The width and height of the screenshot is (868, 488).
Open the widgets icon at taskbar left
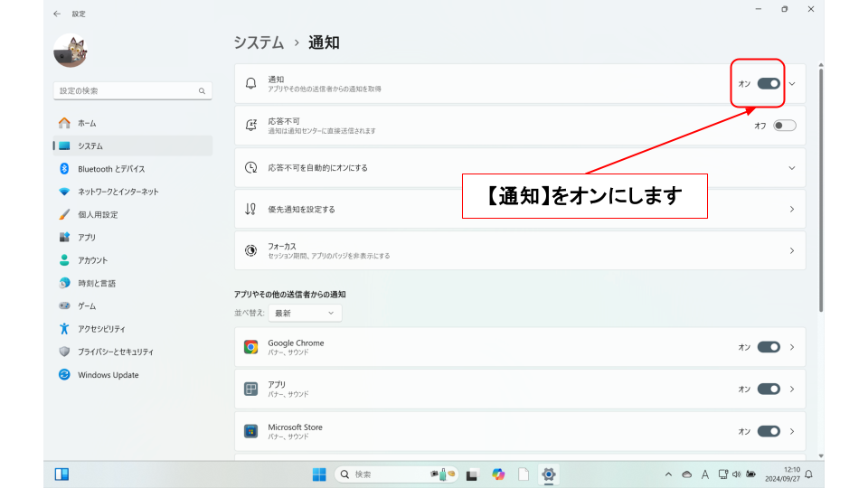click(x=61, y=474)
